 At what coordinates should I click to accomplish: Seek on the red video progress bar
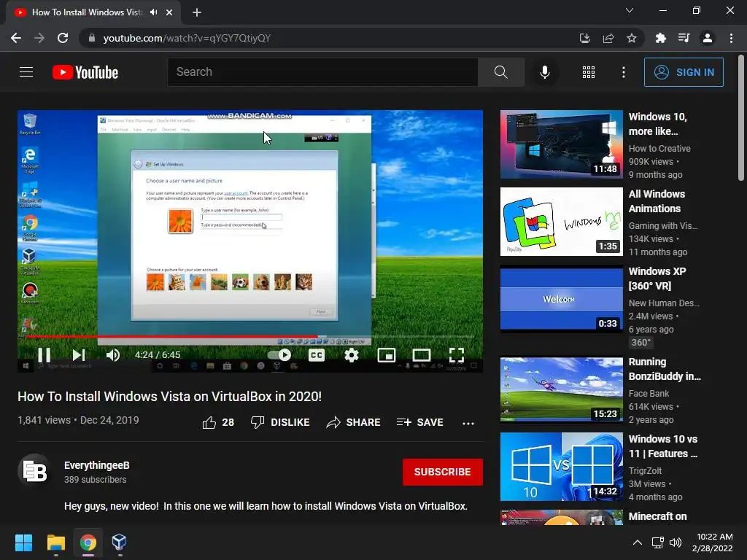[250, 337]
